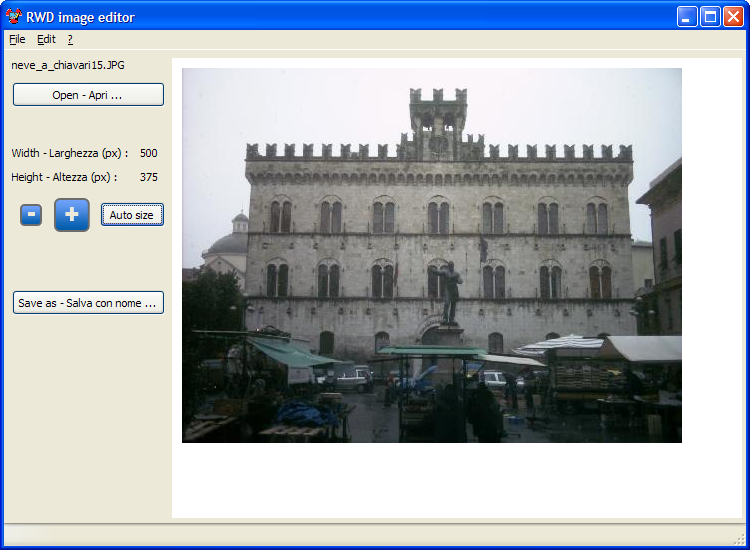Select the neve_a_chiavari15.JPG filename label
This screenshot has width=750, height=550.
(x=68, y=65)
